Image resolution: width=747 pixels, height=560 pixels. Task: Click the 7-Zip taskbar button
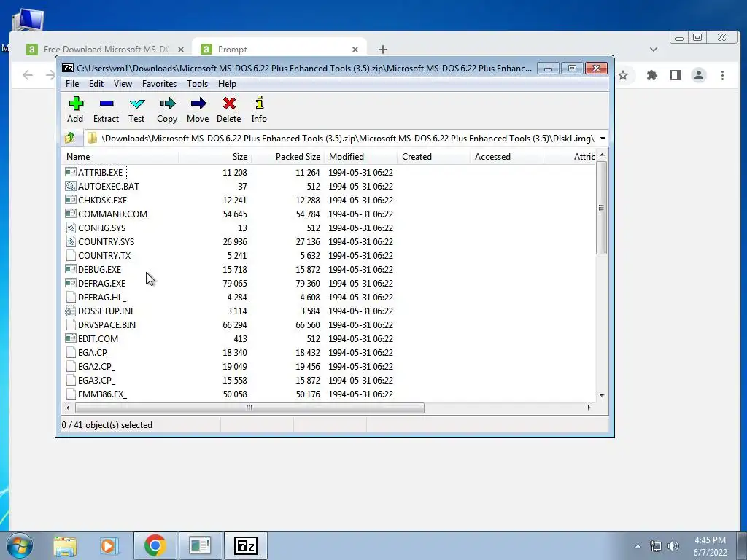tap(245, 545)
